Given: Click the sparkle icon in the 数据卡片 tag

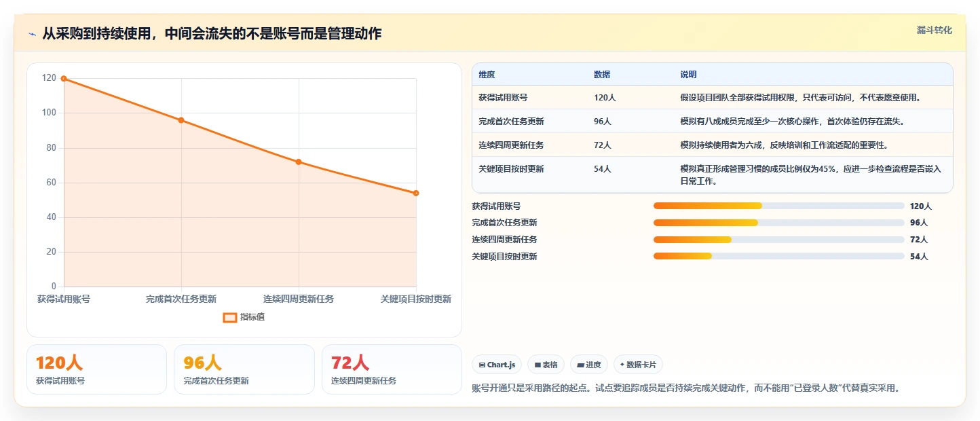Looking at the screenshot, I should click(x=622, y=365).
